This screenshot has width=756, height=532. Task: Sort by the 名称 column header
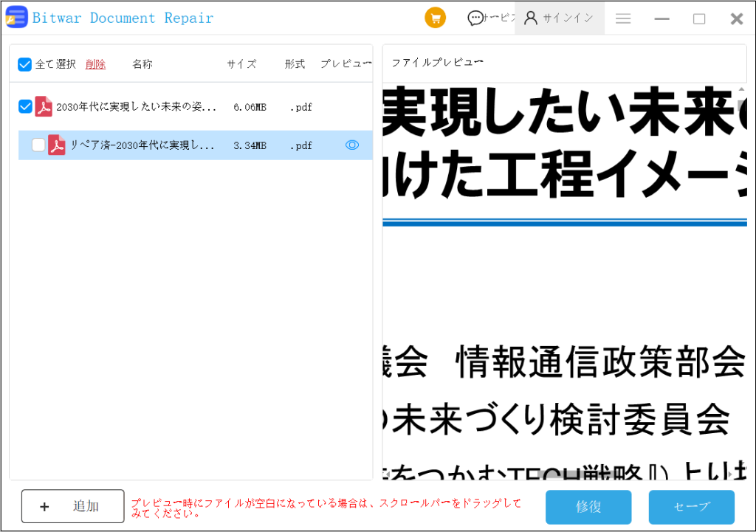(x=142, y=64)
